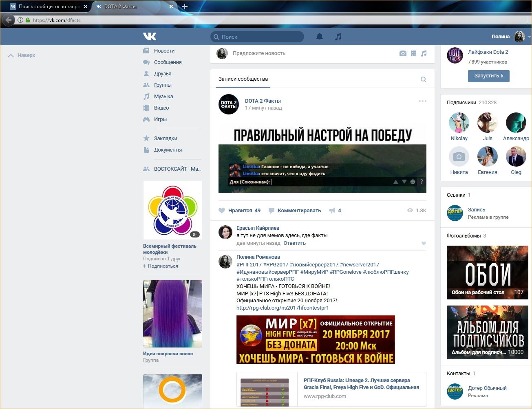Open МИР x7 banner image
532x409 pixels.
(316, 340)
